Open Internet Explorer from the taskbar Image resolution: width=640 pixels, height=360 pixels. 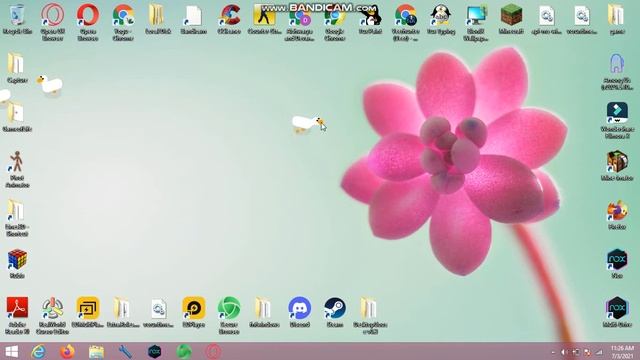pos(38,351)
